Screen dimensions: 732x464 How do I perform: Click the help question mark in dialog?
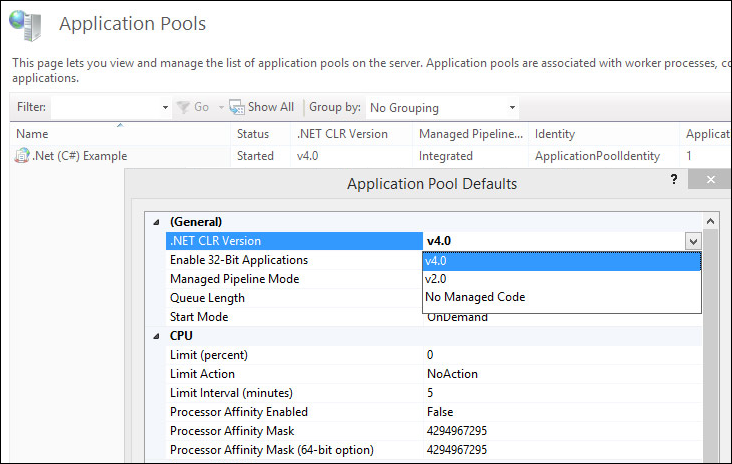pyautogui.click(x=674, y=180)
